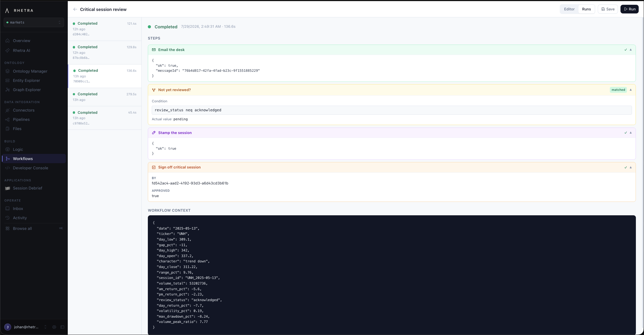644x335 pixels.
Task: Click the checkmark on Email the desk step
Action: [626, 50]
